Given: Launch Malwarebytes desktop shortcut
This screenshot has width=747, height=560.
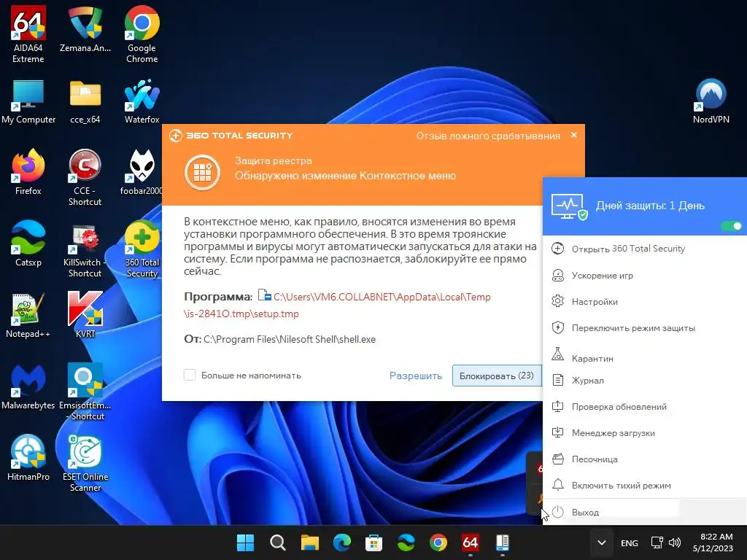Looking at the screenshot, I should coord(28,386).
